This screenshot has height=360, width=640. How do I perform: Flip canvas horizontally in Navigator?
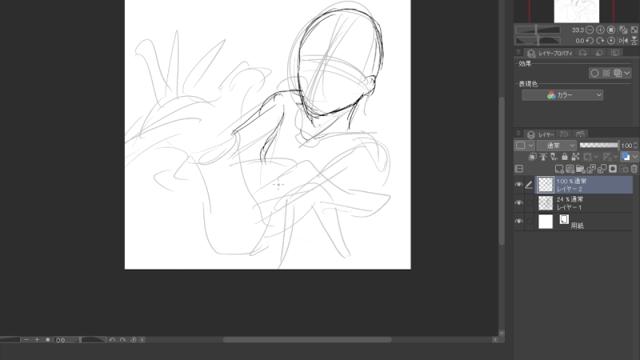(x=623, y=40)
